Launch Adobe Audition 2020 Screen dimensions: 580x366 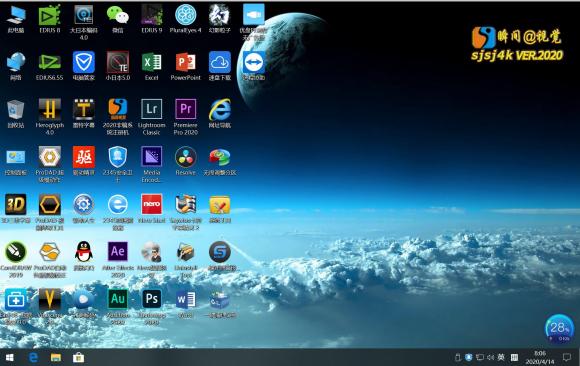coord(118,299)
